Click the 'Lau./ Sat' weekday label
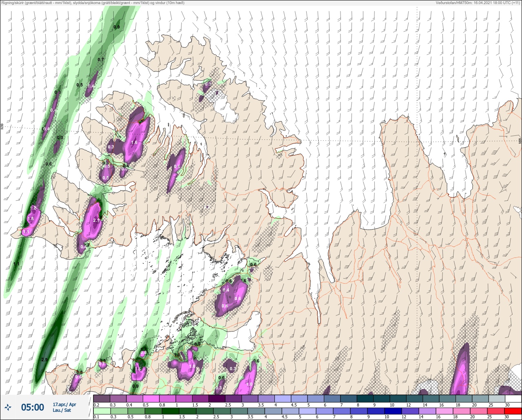Image resolution: width=522 pixels, height=420 pixels. (x=62, y=411)
